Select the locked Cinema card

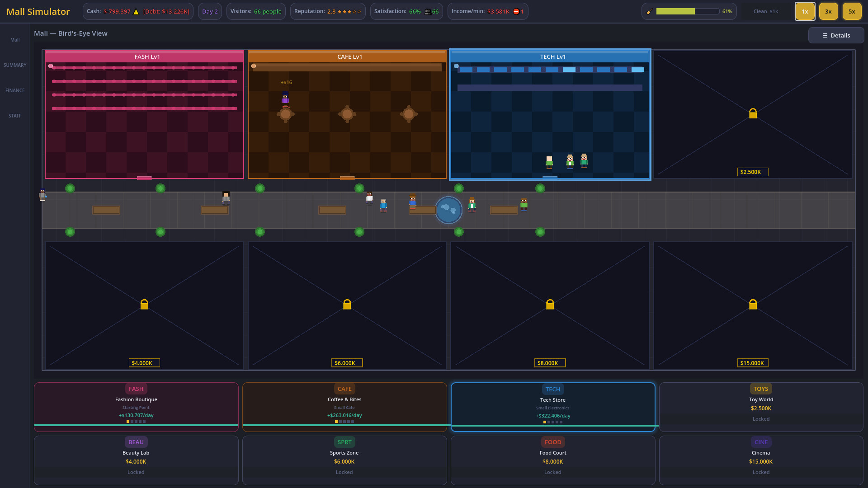[x=761, y=460]
